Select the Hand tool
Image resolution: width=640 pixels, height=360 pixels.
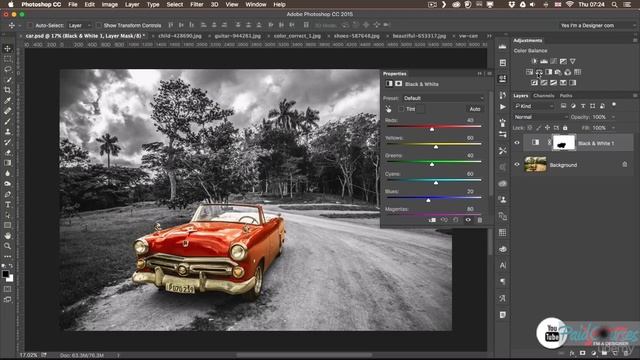pos(7,236)
